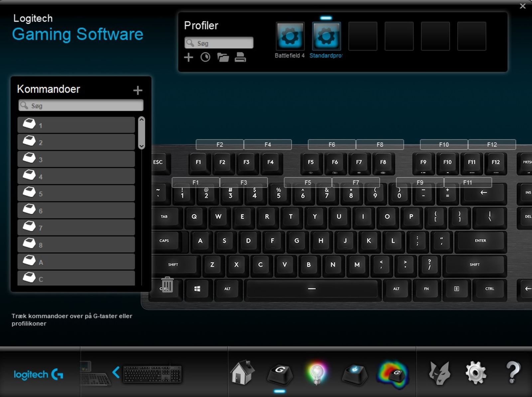Click the first empty profile slot

pos(363,36)
